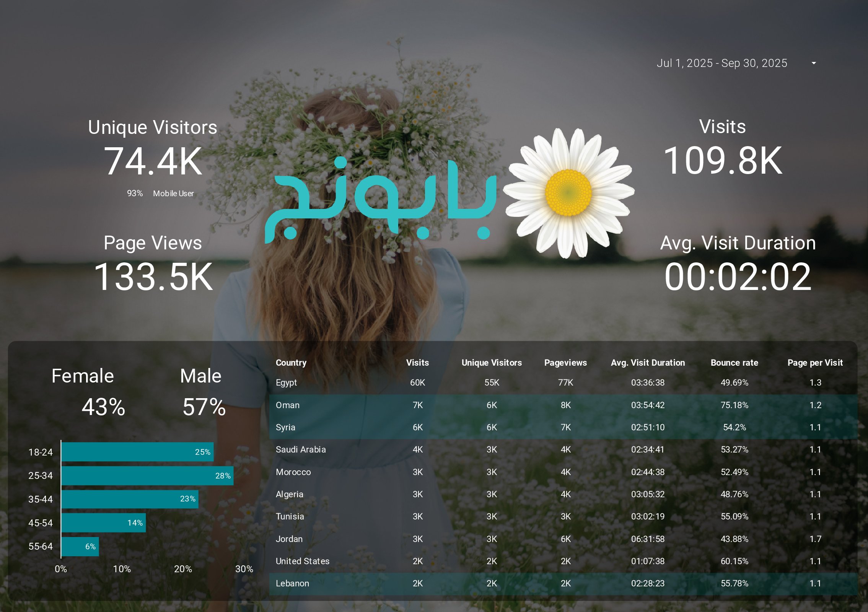Sort by Bounce rate column header
868x612 pixels.
coord(734,363)
